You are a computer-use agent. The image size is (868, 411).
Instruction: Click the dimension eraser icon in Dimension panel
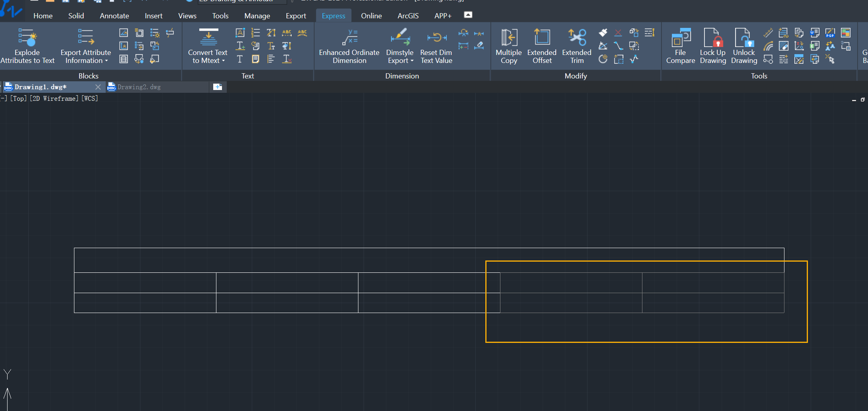[479, 46]
